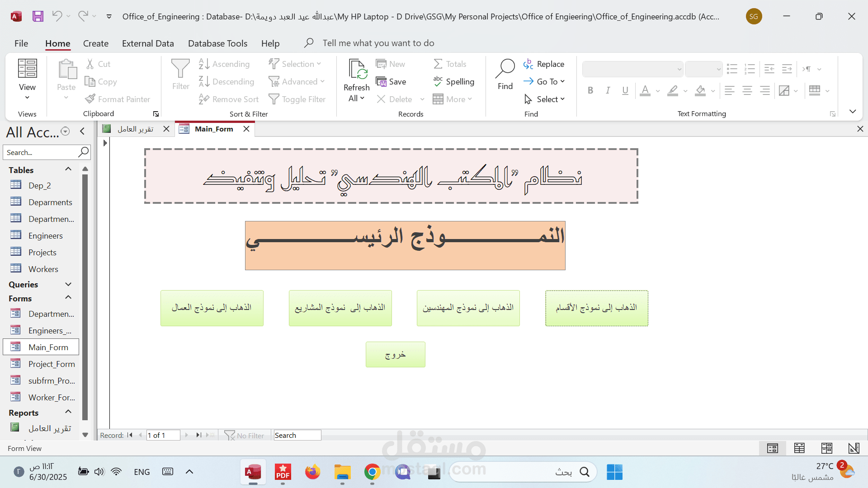Screen dimensions: 868x488
Task: Switch to Design View icon in status bar
Action: coord(854,448)
